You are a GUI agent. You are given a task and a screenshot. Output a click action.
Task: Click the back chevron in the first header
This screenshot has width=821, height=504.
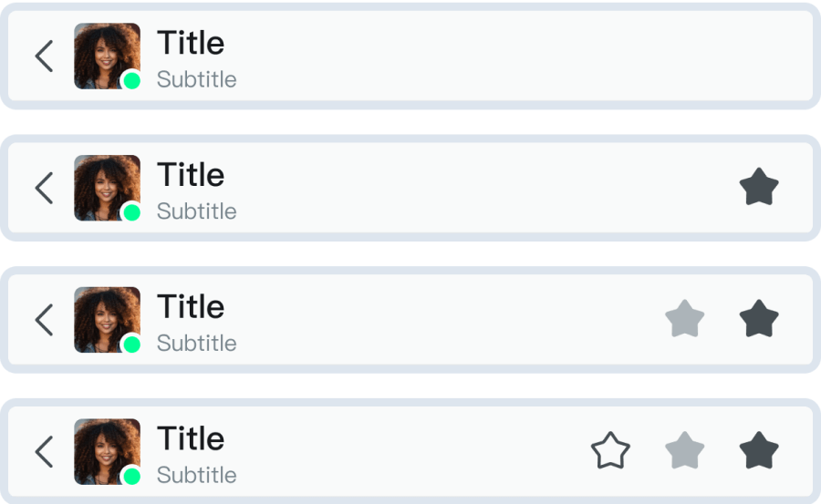pyautogui.click(x=44, y=57)
